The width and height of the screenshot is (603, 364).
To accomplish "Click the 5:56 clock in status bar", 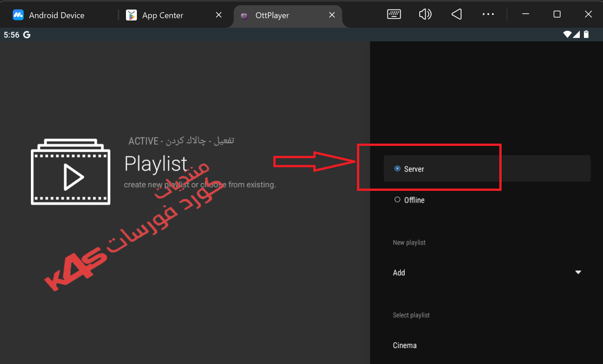I will [11, 35].
